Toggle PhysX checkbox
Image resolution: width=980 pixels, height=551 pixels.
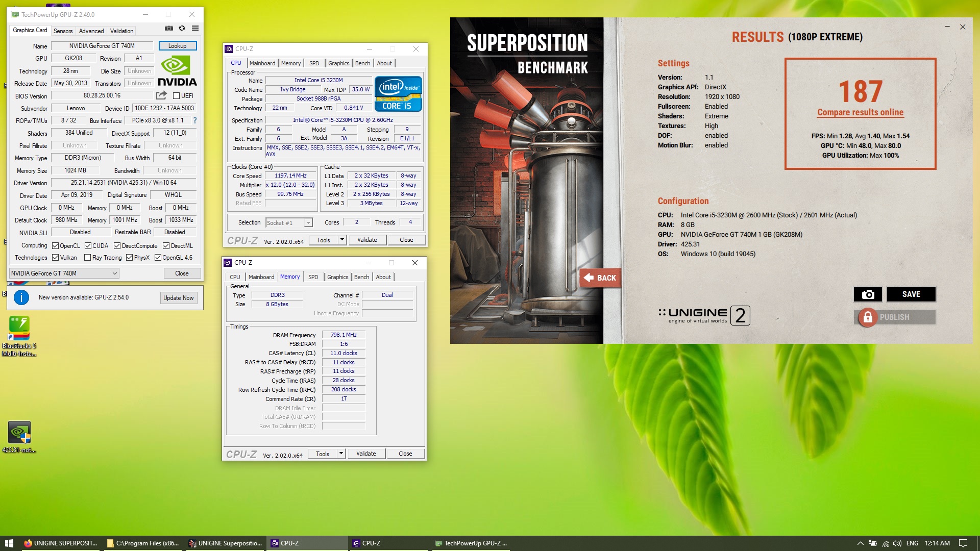point(129,258)
